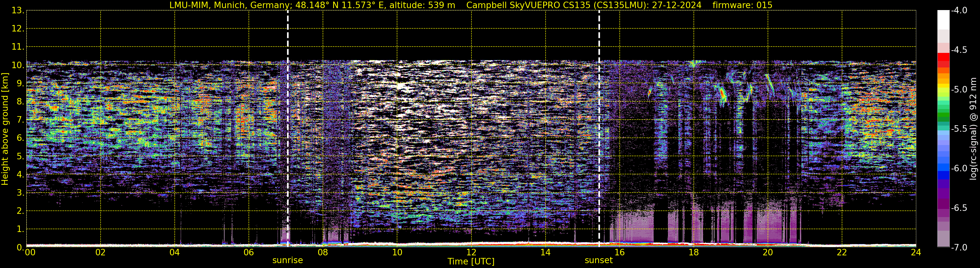Click the '7.' height tick label
The width and height of the screenshot is (980, 268).
coord(20,120)
